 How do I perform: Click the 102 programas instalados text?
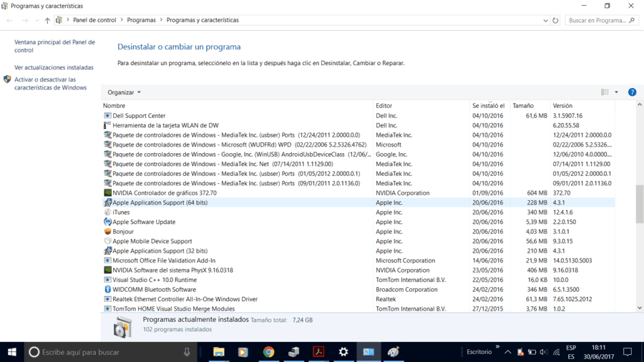click(177, 329)
